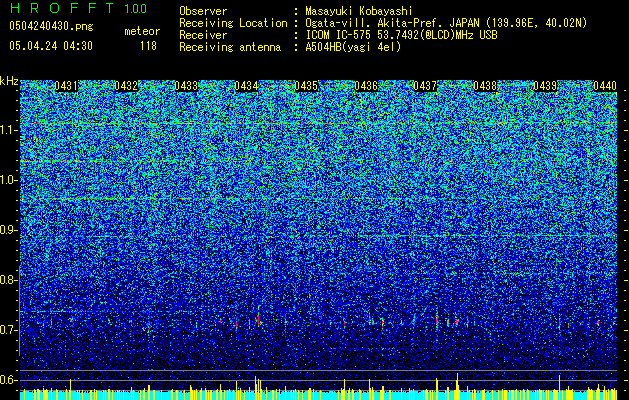The image size is (629, 400).
Task: Click the 0436 time marker
Action: (x=366, y=86)
